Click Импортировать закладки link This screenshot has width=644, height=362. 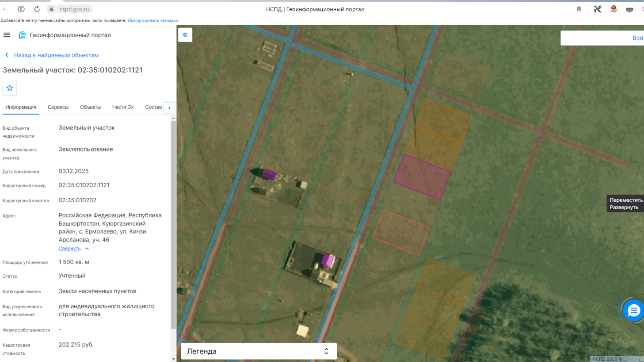tap(153, 20)
